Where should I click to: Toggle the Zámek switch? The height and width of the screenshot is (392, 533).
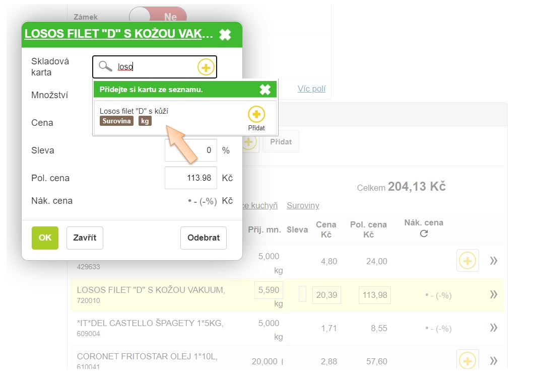158,17
